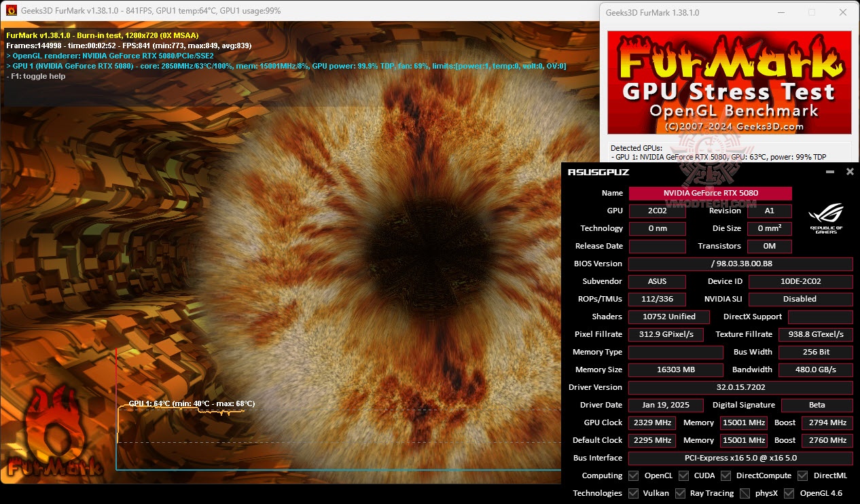This screenshot has height=504, width=860.
Task: Click the FurMark GPU Stress Test banner
Action: [729, 82]
